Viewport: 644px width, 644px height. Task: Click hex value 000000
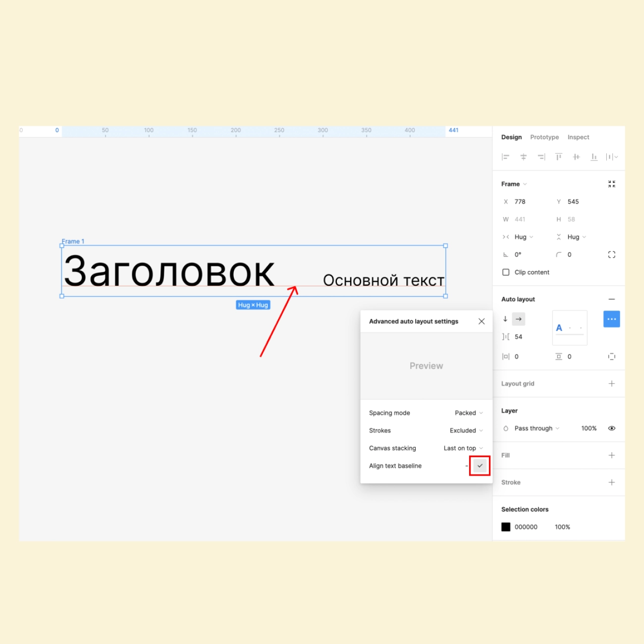pos(526,527)
